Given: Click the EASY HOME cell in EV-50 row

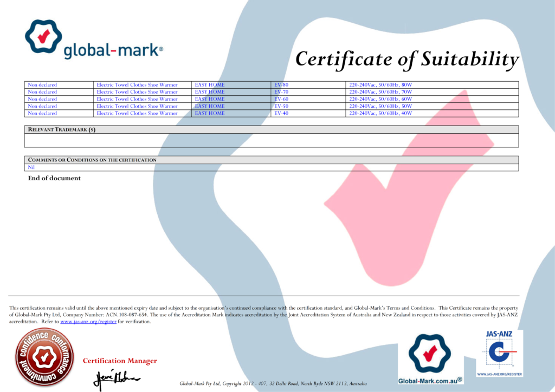Looking at the screenshot, I should pyautogui.click(x=231, y=106).
